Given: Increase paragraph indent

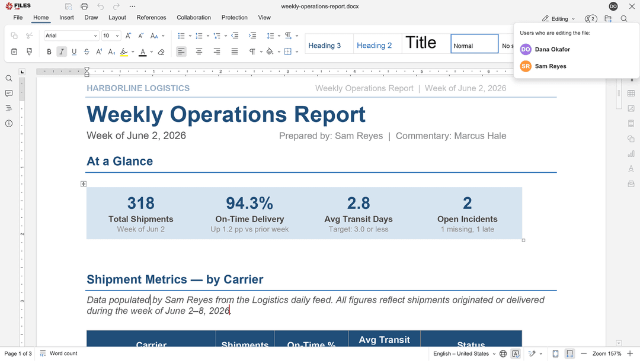Looking at the screenshot, I should (252, 36).
